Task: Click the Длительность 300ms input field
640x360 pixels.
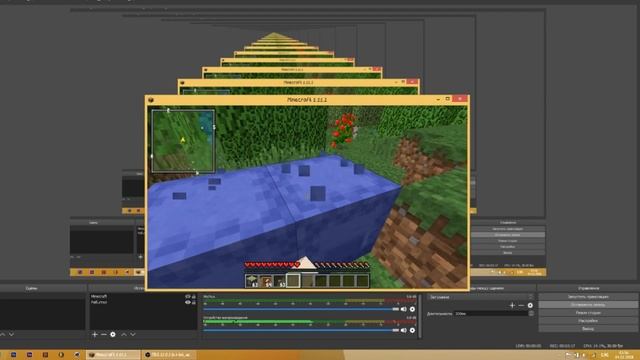Action: tap(491, 313)
